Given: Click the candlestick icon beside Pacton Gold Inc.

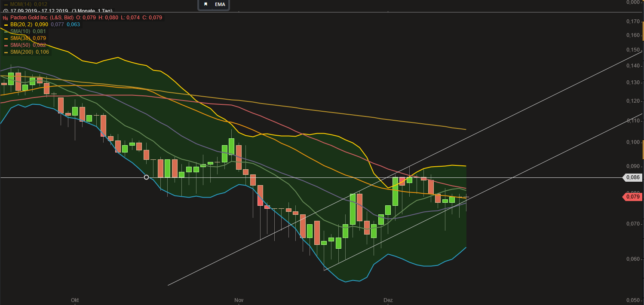Looking at the screenshot, I should pos(6,18).
